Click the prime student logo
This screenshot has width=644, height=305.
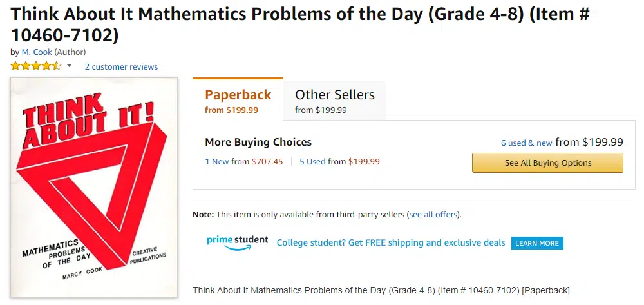pyautogui.click(x=238, y=242)
